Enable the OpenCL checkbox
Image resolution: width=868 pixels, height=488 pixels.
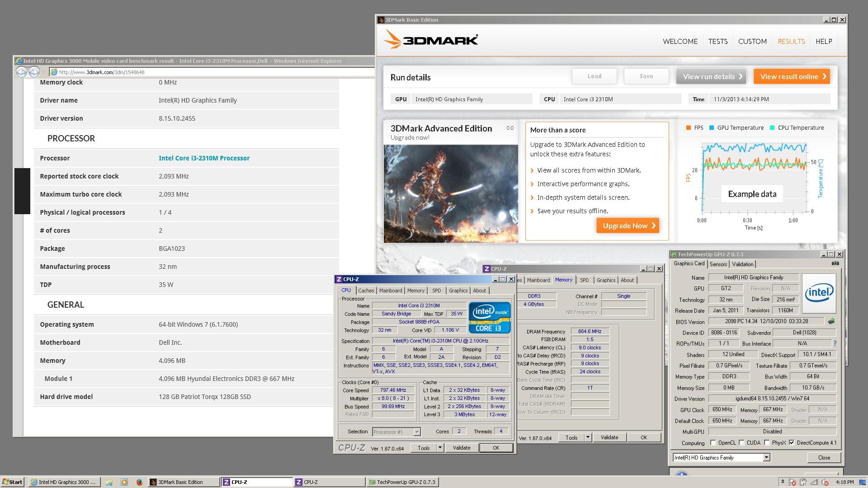point(713,443)
